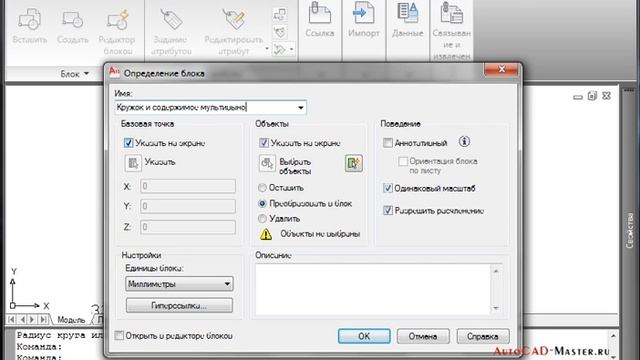Click the Select objects icon button
Image resolution: width=640 pixels, height=360 pixels.
point(267,163)
